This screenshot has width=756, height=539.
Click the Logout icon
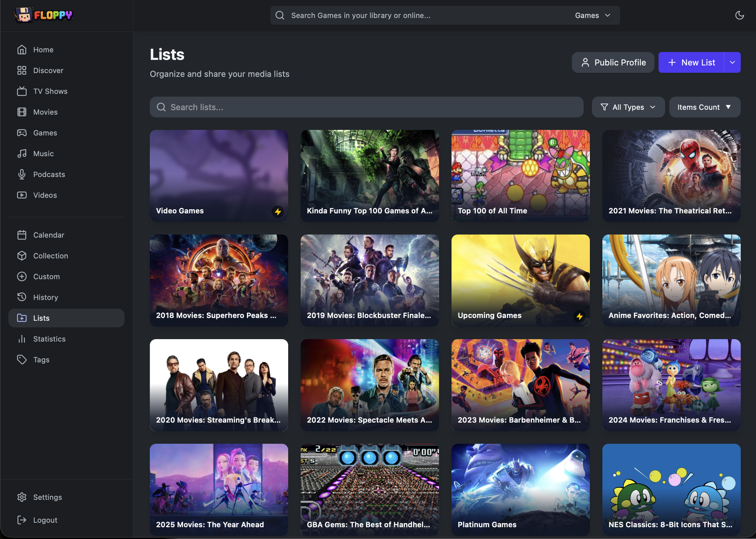click(x=22, y=520)
